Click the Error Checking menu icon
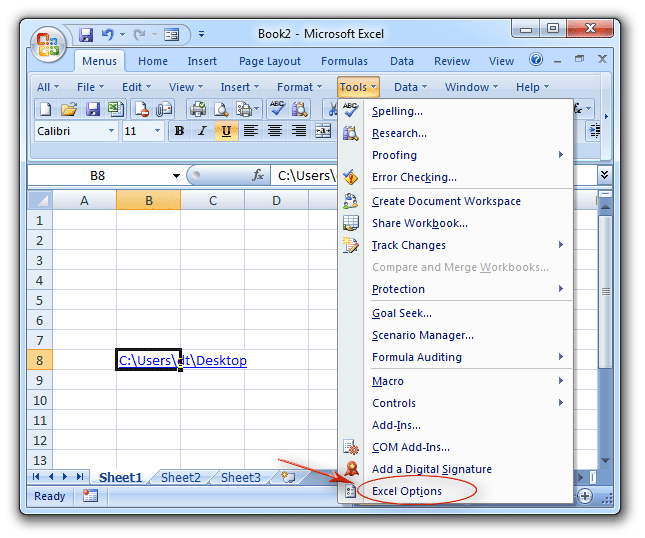Image resolution: width=645 pixels, height=538 pixels. click(350, 177)
